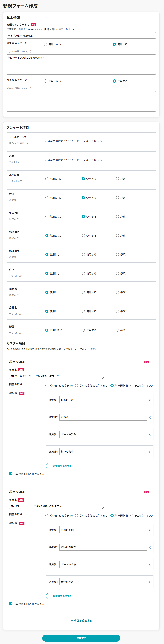The height and width of the screenshot is (644, 164).
Task: Delete the first custom question item
Action: coord(147,362)
